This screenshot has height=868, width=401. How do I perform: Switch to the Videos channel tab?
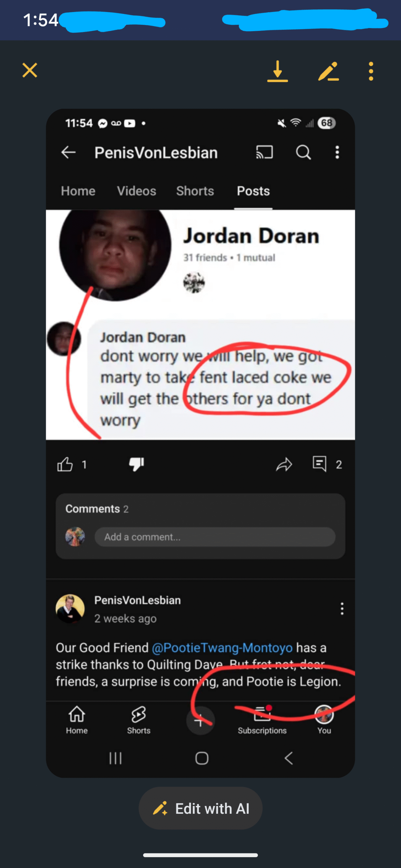tap(136, 191)
